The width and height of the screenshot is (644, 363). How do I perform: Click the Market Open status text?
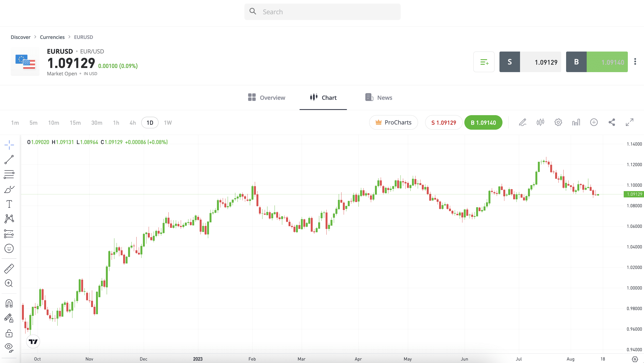click(x=62, y=73)
